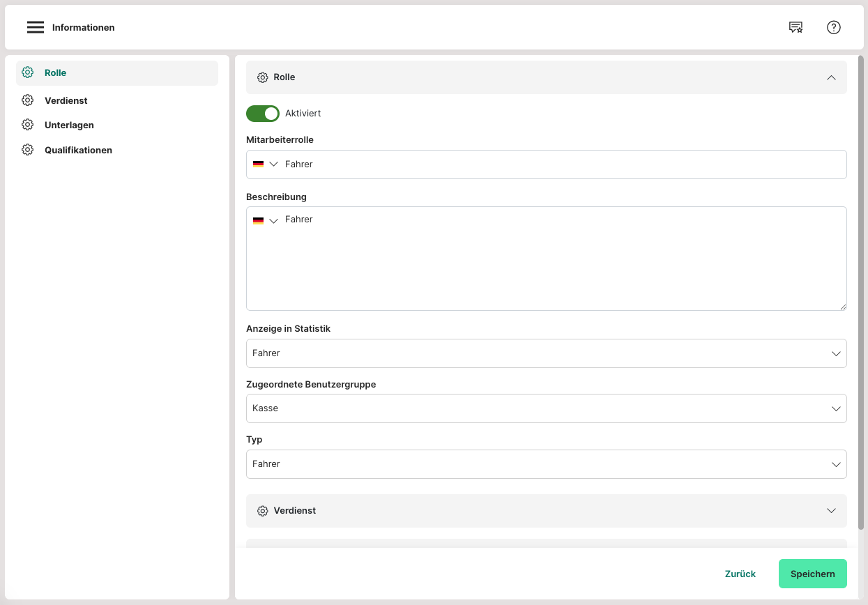Screen dimensions: 868x605
Task: Collapse the Rolle section
Action: [x=831, y=77]
